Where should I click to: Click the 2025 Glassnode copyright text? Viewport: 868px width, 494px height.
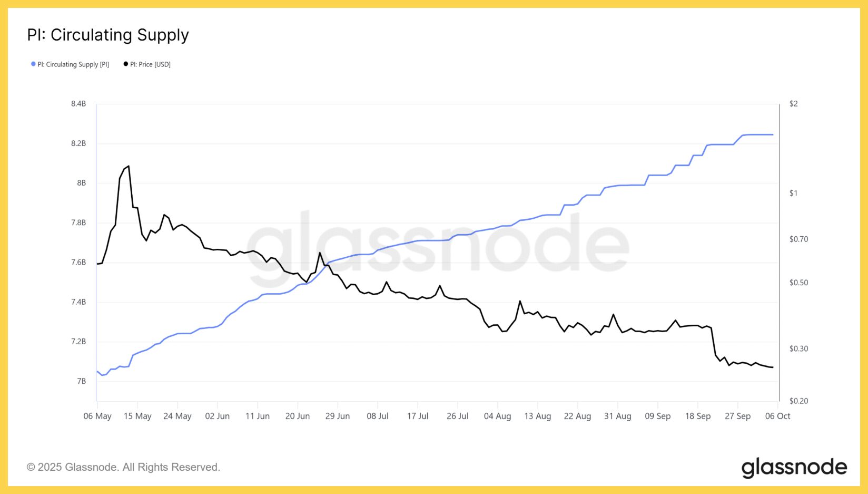tap(123, 467)
